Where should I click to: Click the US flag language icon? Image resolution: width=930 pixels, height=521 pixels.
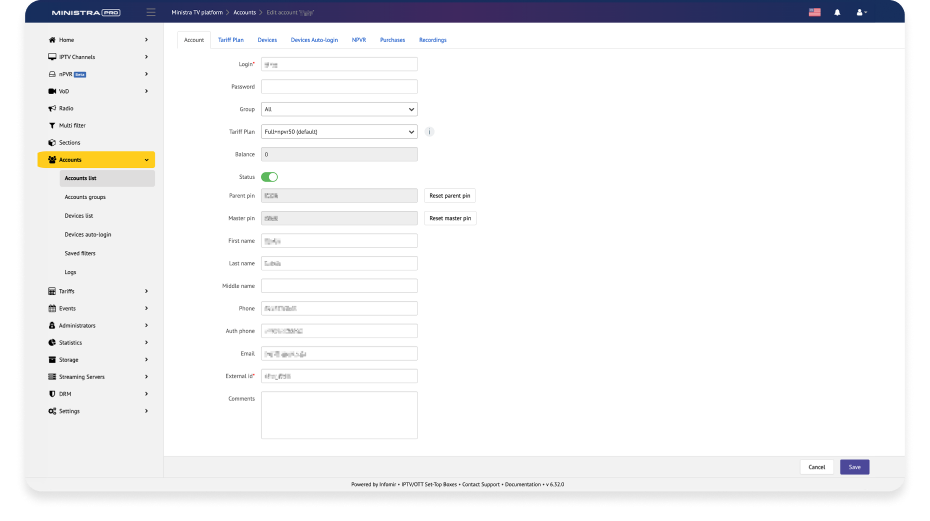coord(814,12)
